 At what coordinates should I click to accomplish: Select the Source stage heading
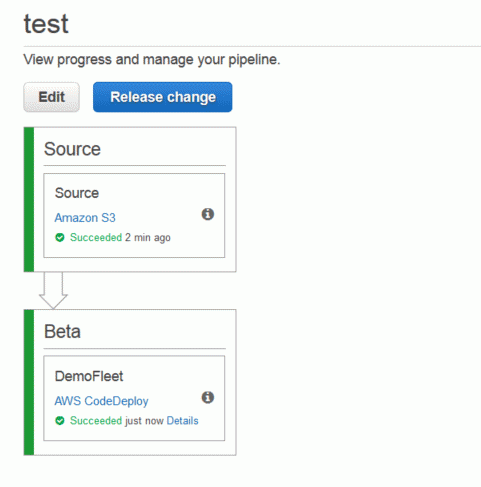click(x=72, y=149)
